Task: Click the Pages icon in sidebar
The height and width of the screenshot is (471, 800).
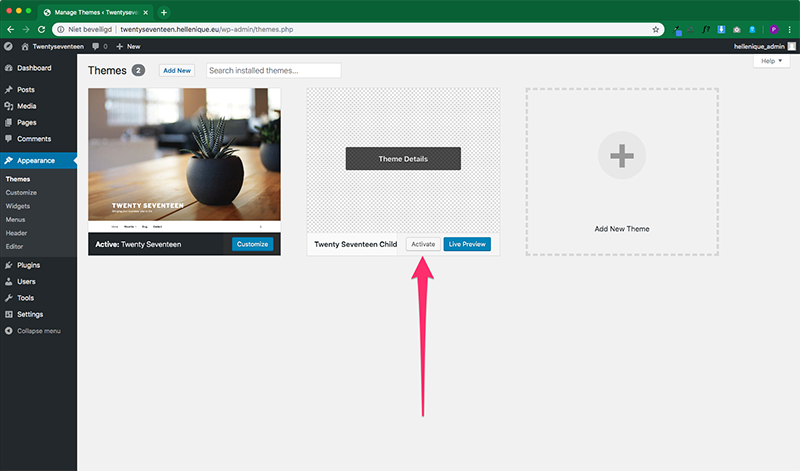Action: click(9, 122)
